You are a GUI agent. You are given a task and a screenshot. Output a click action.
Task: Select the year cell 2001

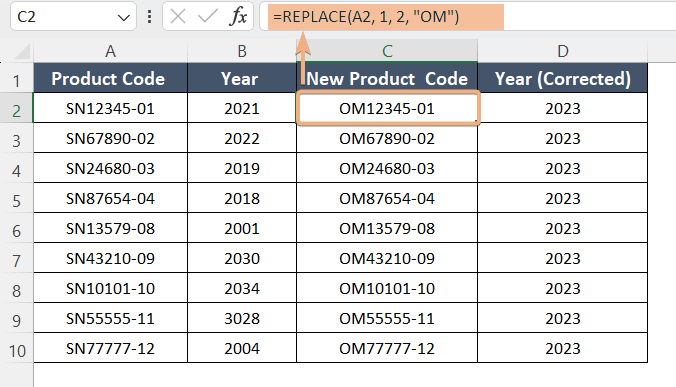(x=242, y=228)
